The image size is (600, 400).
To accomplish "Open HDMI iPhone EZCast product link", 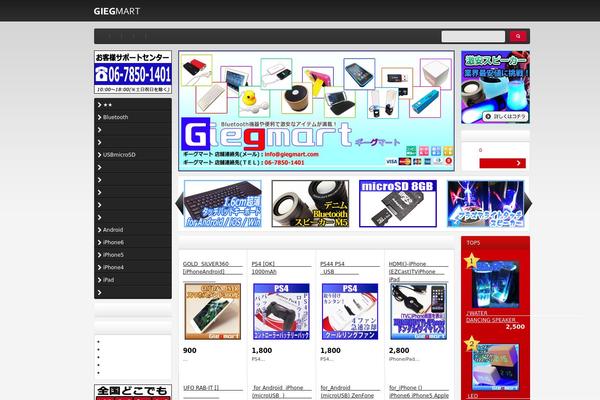I will (x=418, y=271).
